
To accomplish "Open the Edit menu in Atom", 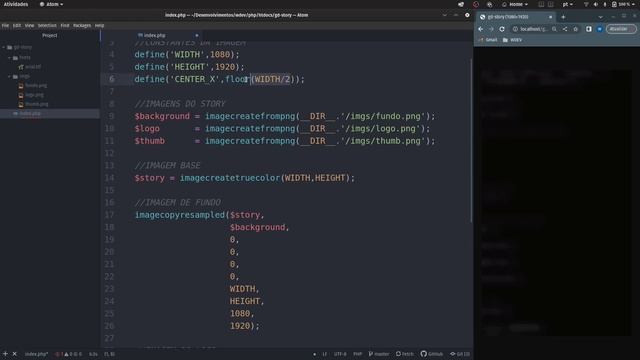I will click(x=17, y=25).
